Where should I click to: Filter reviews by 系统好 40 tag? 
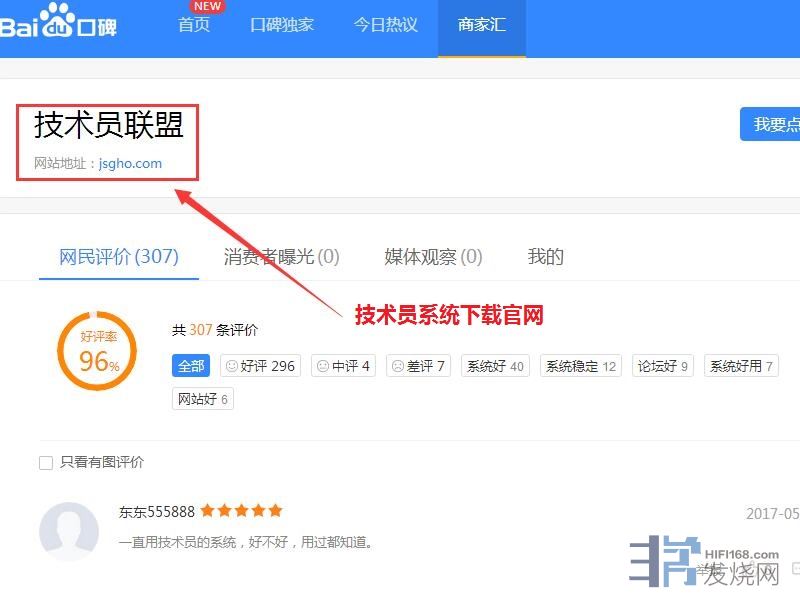click(495, 366)
